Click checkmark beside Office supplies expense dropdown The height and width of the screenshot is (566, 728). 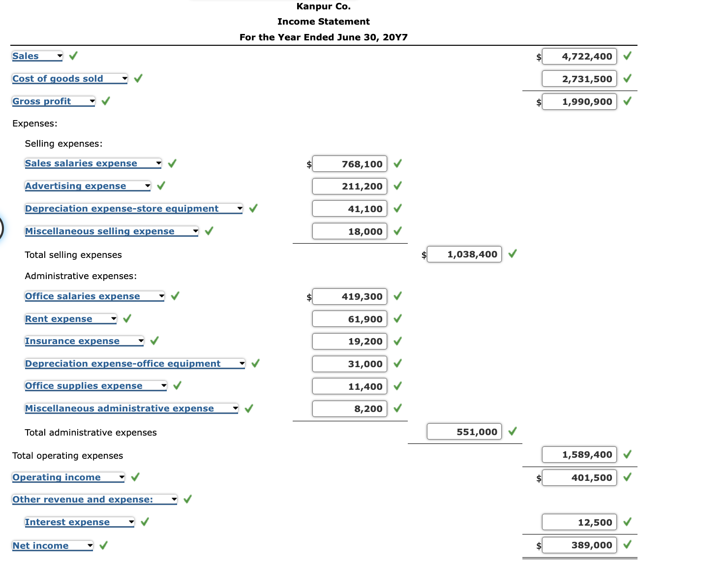click(178, 385)
